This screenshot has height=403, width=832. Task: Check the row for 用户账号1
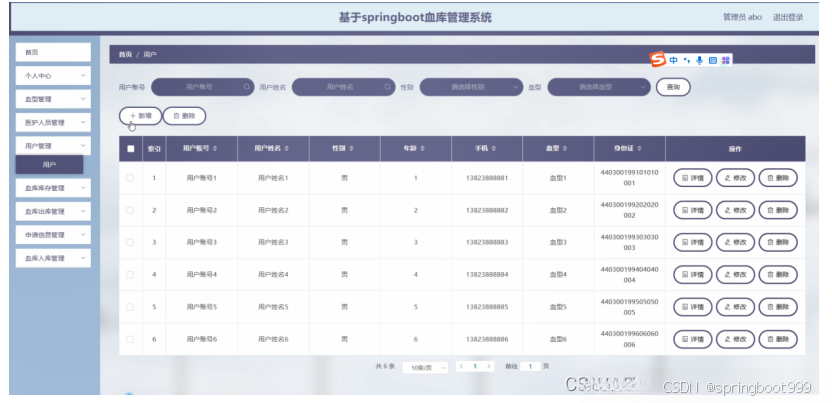click(x=130, y=178)
